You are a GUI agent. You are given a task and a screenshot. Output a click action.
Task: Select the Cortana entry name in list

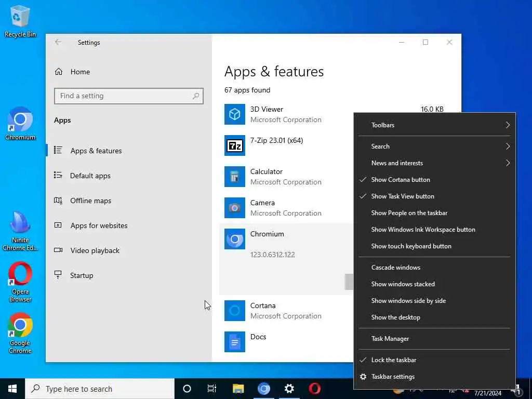coord(263,305)
